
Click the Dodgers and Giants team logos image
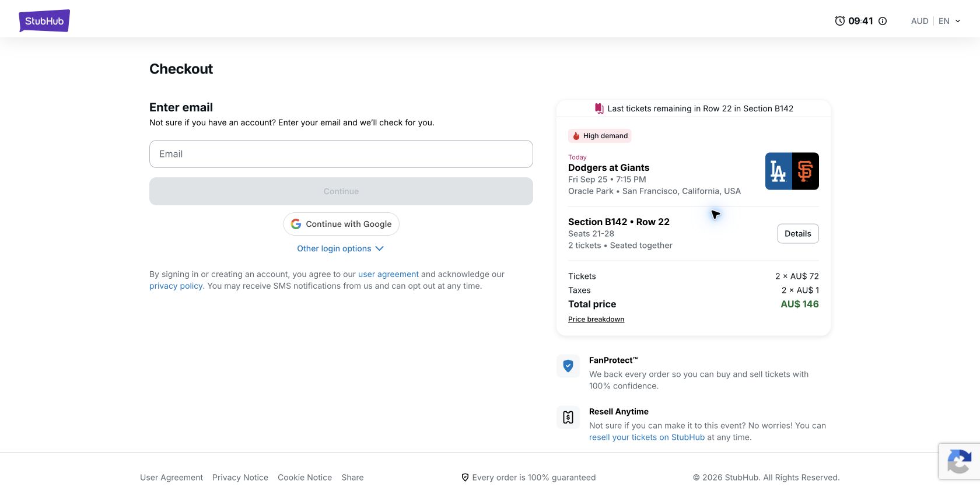pyautogui.click(x=792, y=171)
